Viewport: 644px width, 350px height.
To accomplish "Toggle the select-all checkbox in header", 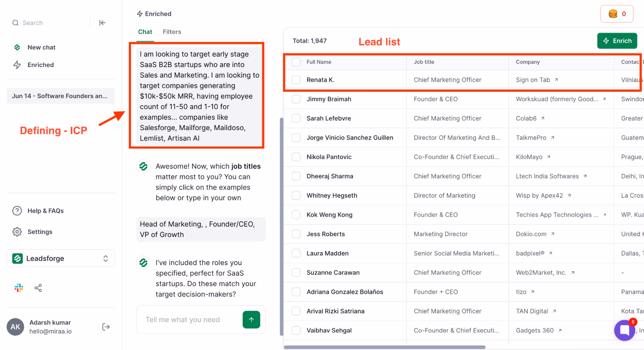I will (296, 62).
